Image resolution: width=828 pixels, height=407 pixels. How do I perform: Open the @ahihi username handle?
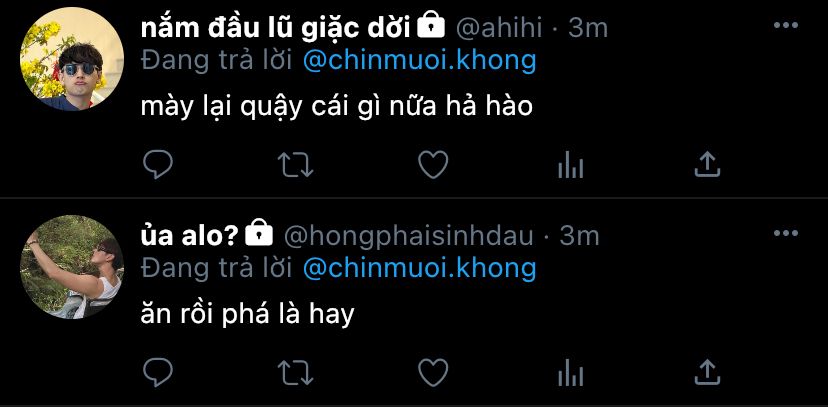499,29
